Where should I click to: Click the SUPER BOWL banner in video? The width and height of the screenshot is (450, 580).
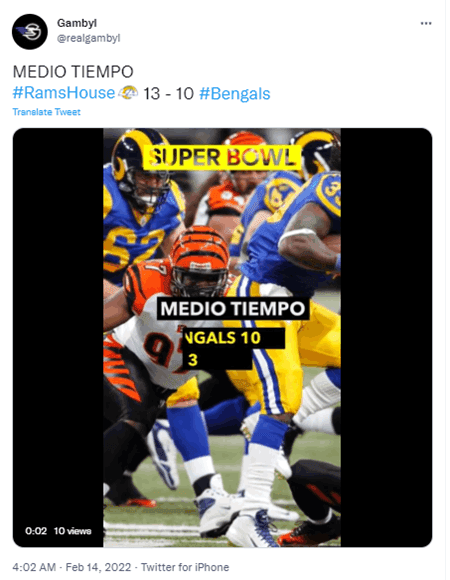coord(222,158)
